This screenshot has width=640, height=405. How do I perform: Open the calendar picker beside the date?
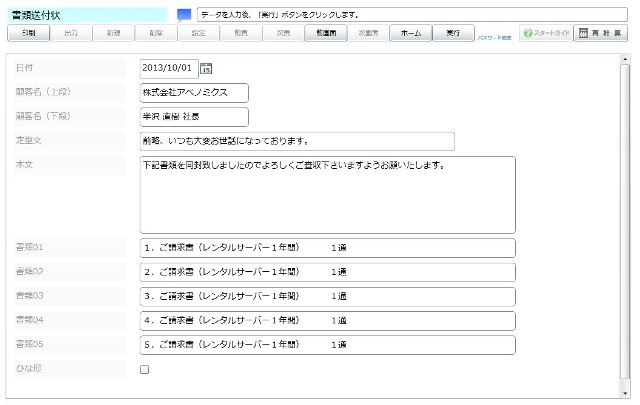point(207,68)
